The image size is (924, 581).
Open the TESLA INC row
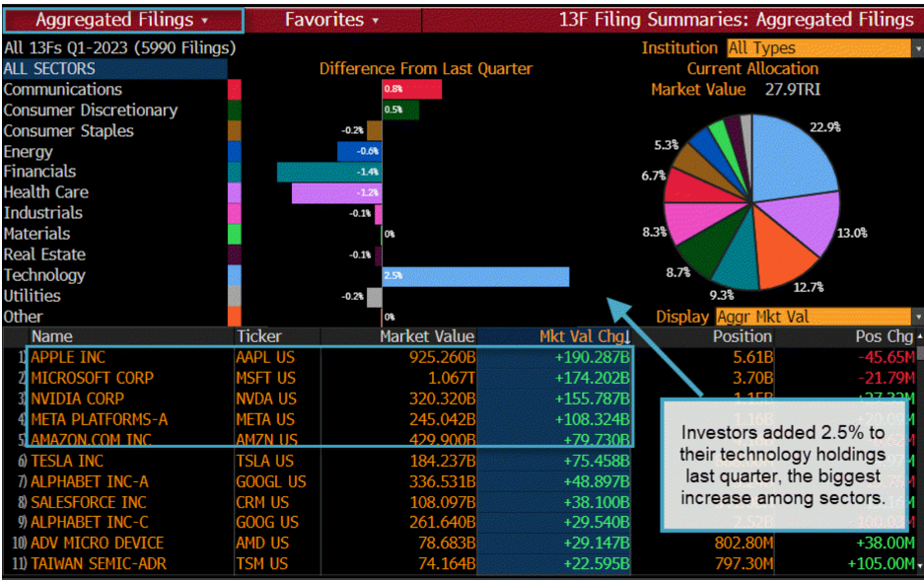click(67, 461)
